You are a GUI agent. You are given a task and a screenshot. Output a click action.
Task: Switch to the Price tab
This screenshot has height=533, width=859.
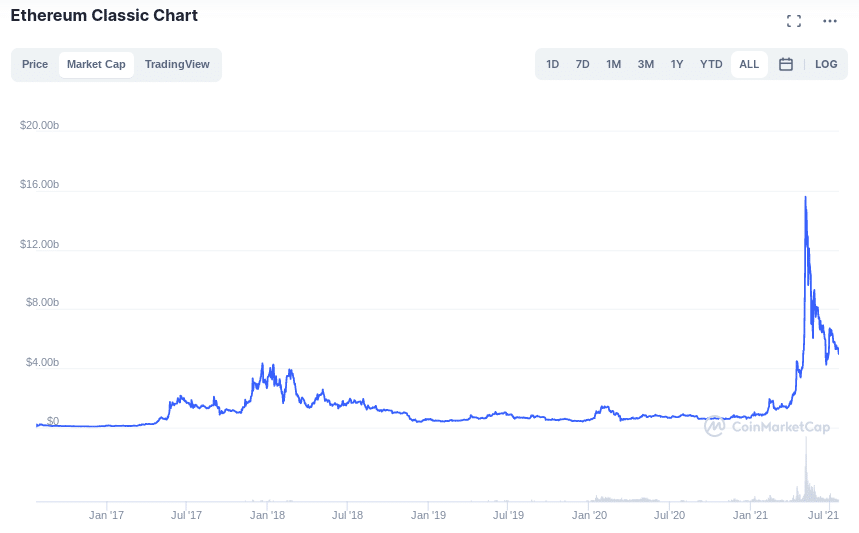pyautogui.click(x=35, y=64)
